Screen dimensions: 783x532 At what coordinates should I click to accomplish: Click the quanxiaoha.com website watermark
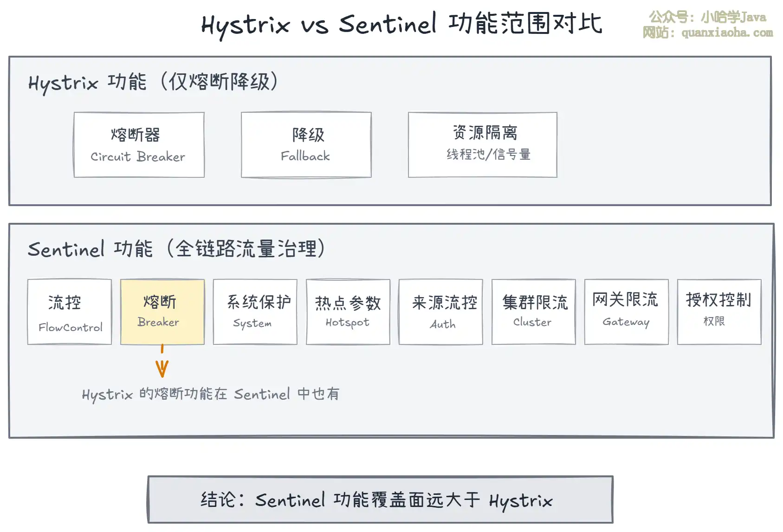coord(707,33)
